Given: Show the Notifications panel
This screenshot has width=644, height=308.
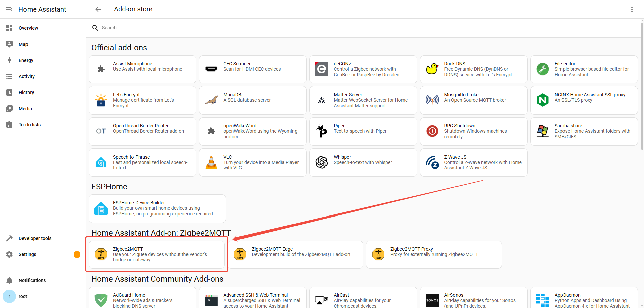Looking at the screenshot, I should point(32,280).
